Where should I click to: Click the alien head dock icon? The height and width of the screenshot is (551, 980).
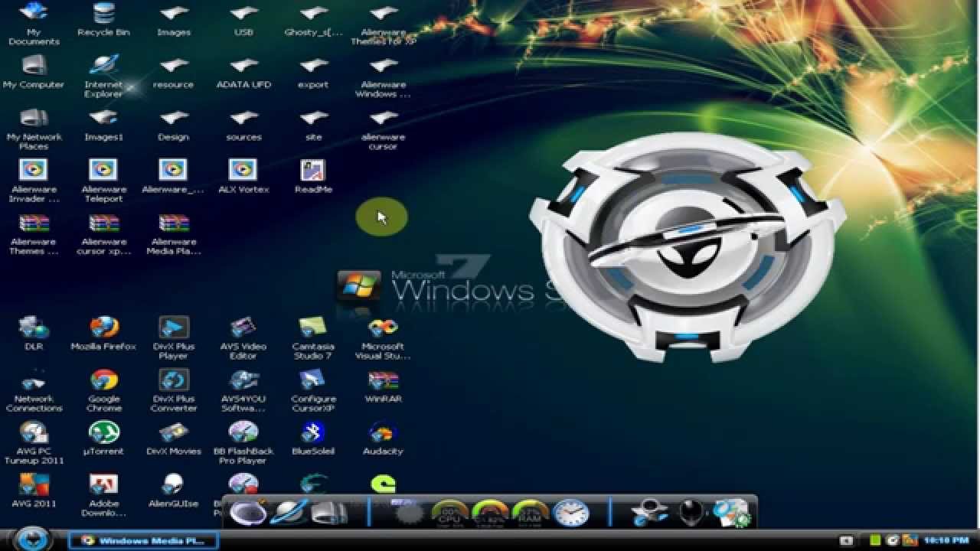click(x=691, y=513)
